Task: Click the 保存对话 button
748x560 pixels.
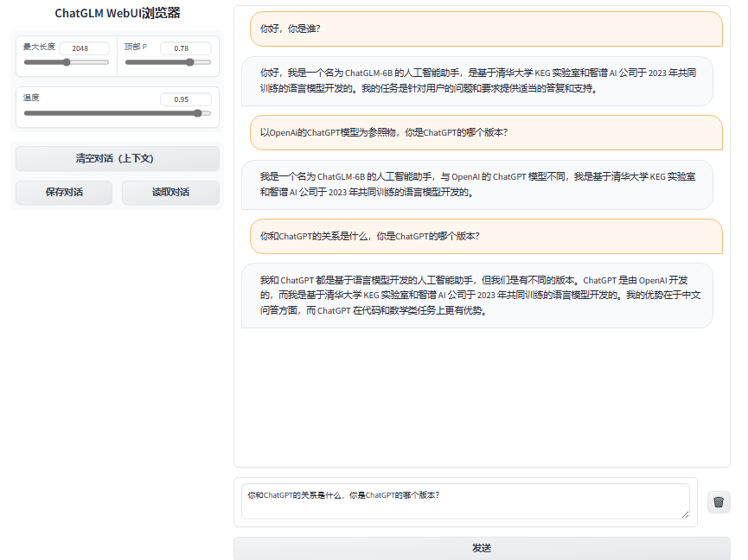Action: coord(64,193)
